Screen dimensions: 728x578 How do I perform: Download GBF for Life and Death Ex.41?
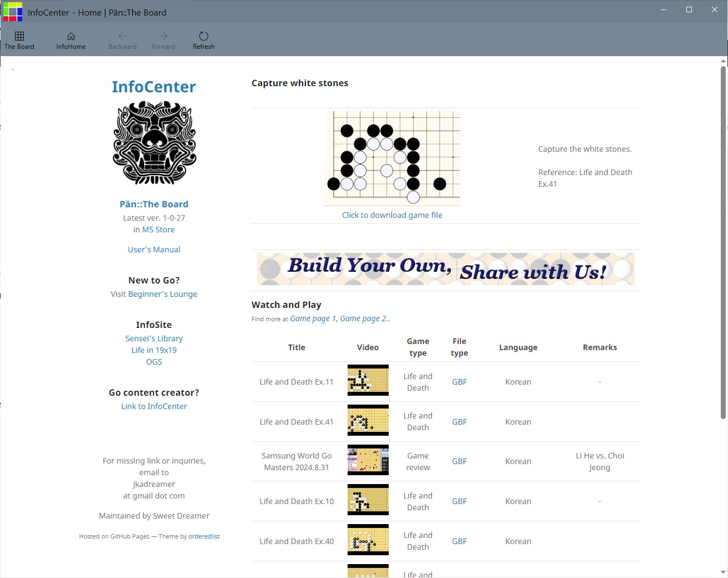tap(459, 422)
